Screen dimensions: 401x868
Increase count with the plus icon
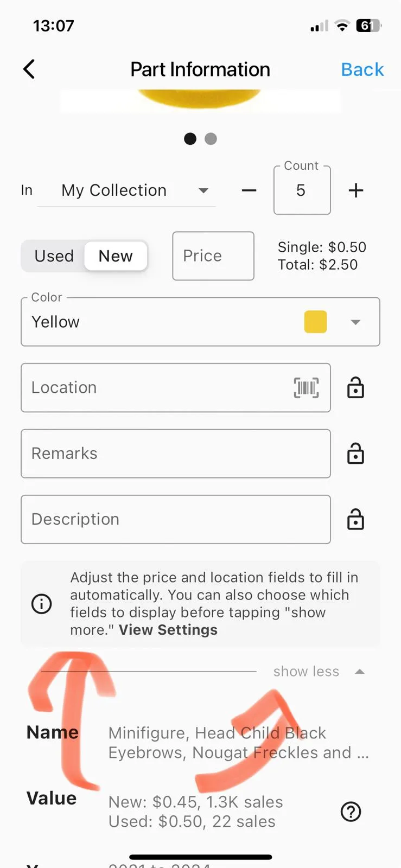click(356, 190)
